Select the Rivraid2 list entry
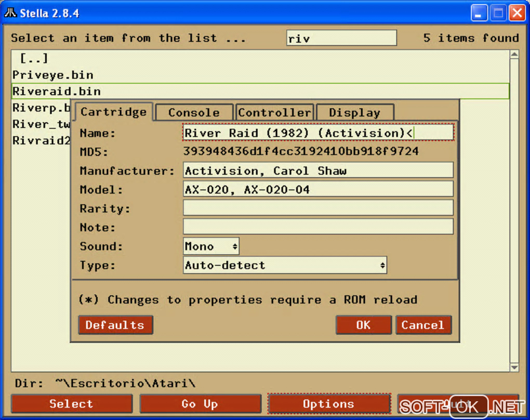The height and width of the screenshot is (420, 530). [x=41, y=140]
